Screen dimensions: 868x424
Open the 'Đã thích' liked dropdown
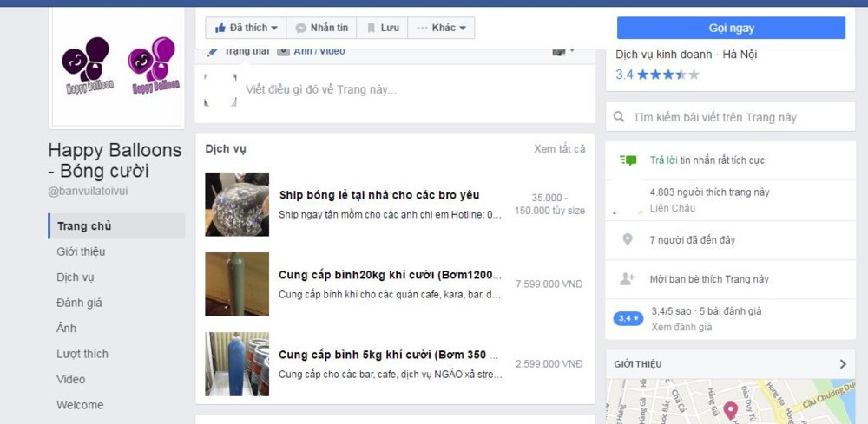(246, 28)
